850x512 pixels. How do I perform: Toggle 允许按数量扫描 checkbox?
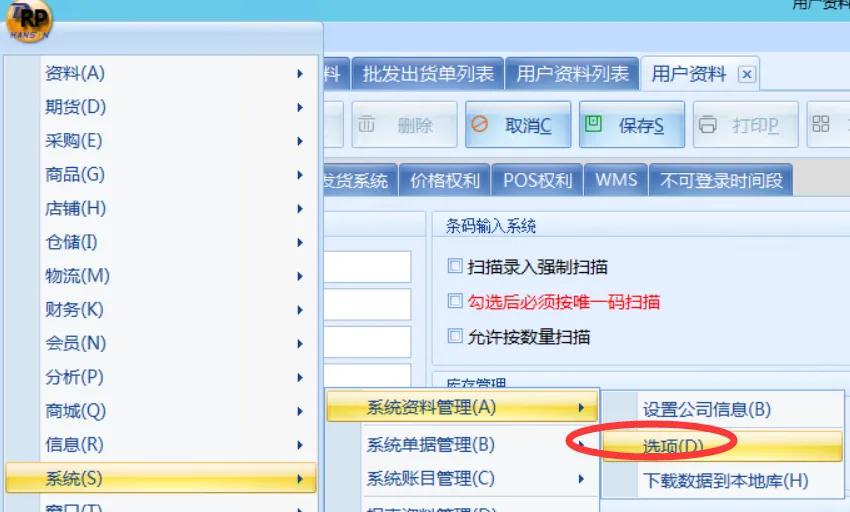point(455,336)
